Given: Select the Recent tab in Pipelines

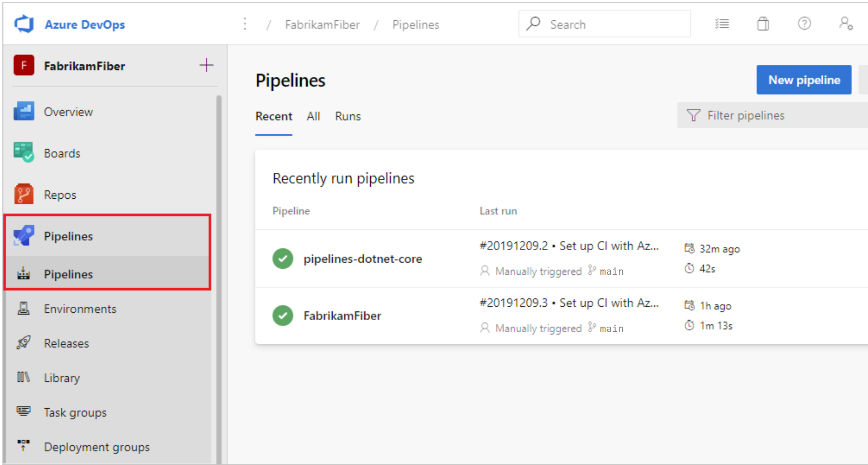Looking at the screenshot, I should (274, 116).
